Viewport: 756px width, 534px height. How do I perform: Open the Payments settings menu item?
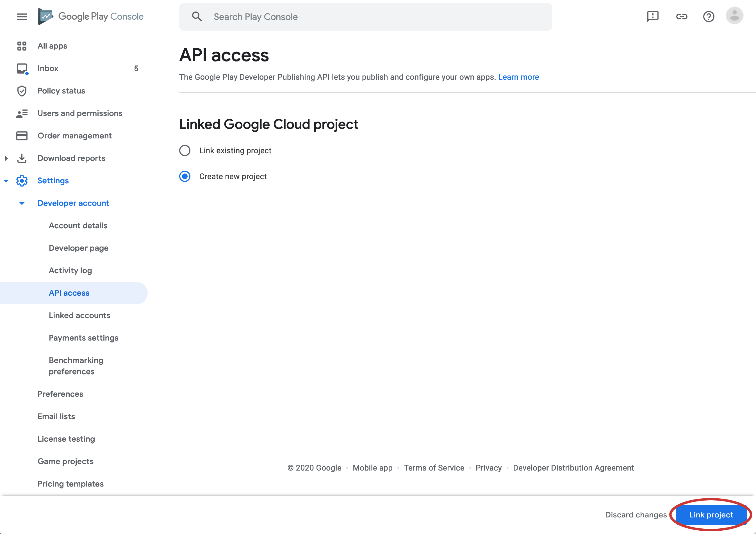tap(83, 338)
